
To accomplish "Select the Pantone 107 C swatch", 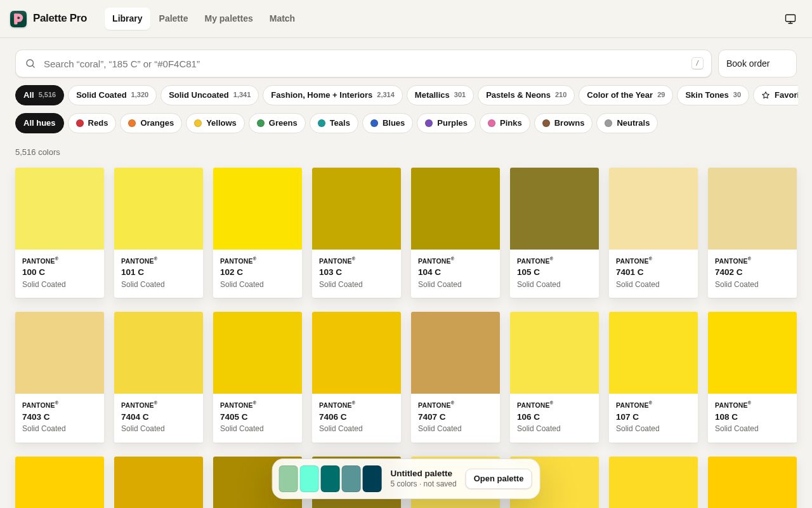I will 653,377.
